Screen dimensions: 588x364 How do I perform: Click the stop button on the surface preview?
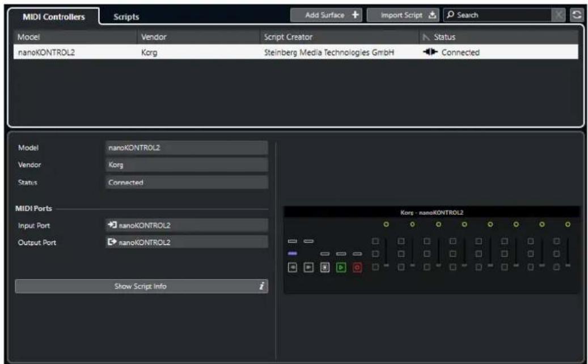pos(325,267)
